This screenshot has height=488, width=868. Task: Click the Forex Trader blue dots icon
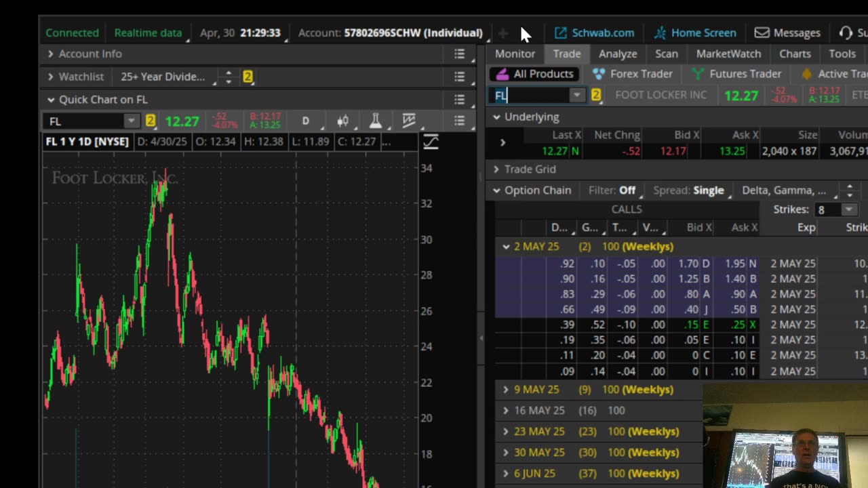point(599,74)
